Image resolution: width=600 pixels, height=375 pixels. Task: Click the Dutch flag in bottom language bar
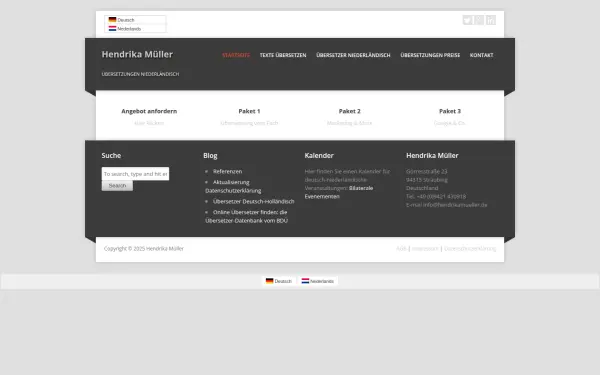tap(305, 281)
